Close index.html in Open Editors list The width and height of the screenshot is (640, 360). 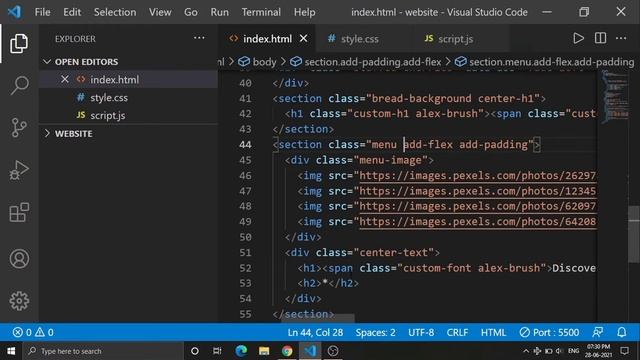(x=64, y=79)
